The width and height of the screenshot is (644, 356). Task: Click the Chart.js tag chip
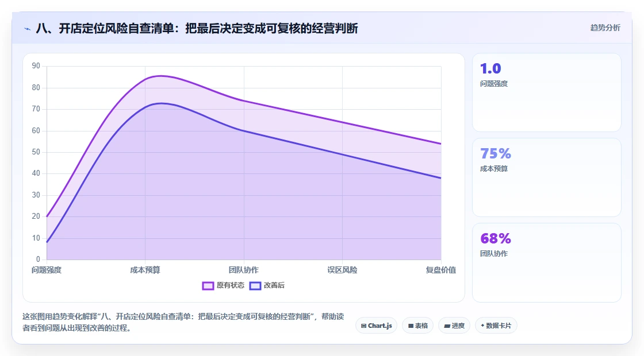pos(376,326)
